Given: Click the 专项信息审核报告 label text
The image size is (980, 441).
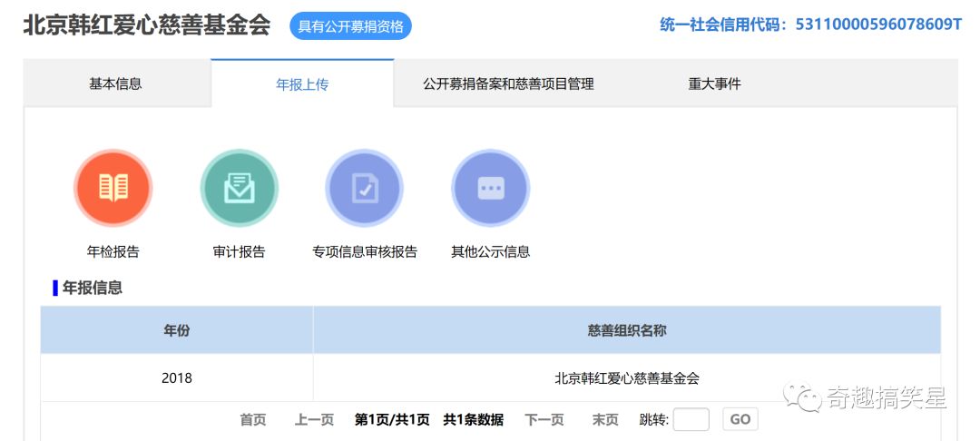Looking at the screenshot, I should [365, 251].
